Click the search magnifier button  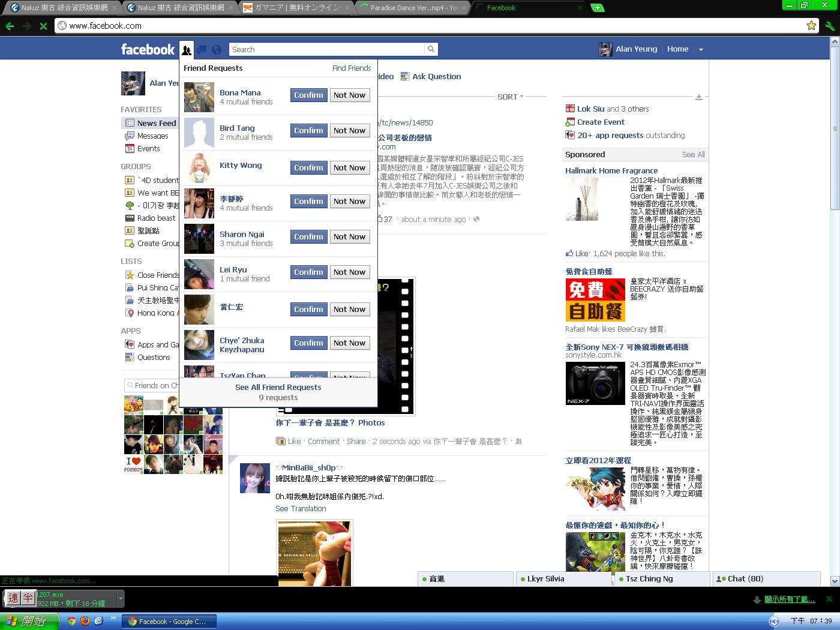[x=431, y=49]
